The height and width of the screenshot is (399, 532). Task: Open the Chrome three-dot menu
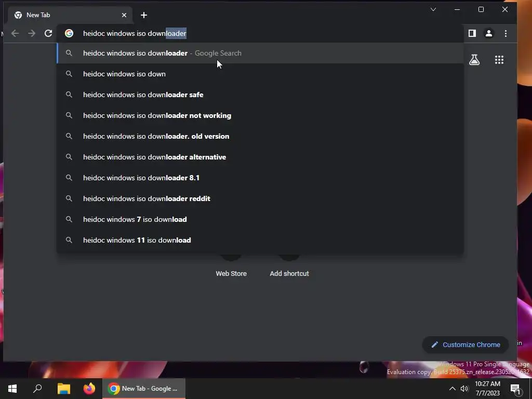pos(506,33)
